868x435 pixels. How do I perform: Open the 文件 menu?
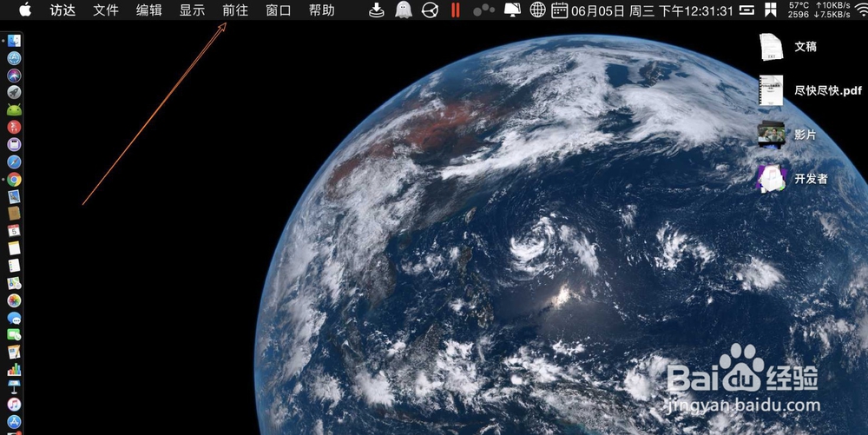106,10
